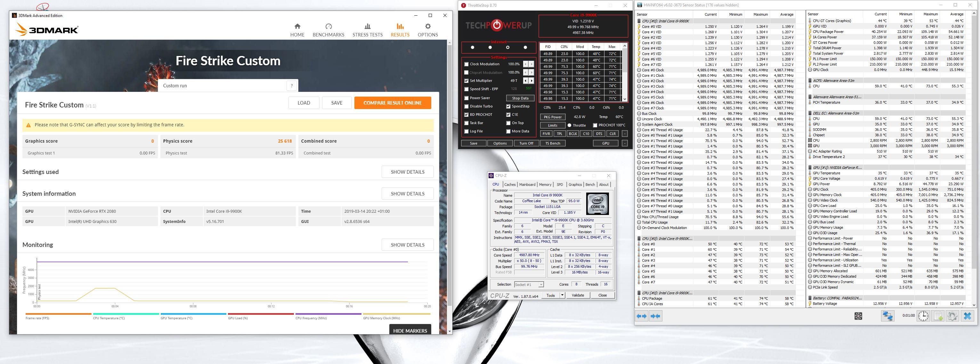Screen dimensions: 980x364
Task: Click the minus button next to GPU in ThrottleStop
Action: tap(625, 143)
